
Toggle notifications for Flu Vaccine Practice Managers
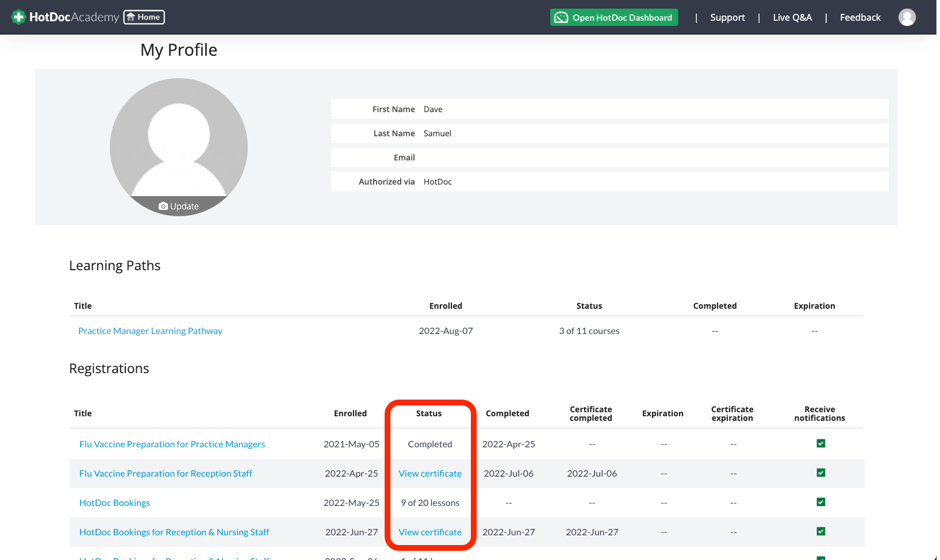(821, 443)
